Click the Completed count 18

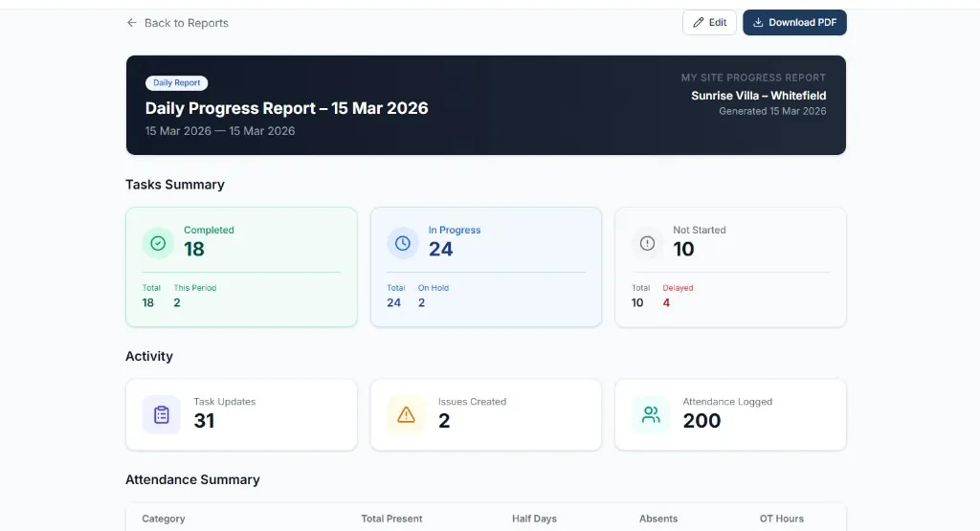click(194, 250)
